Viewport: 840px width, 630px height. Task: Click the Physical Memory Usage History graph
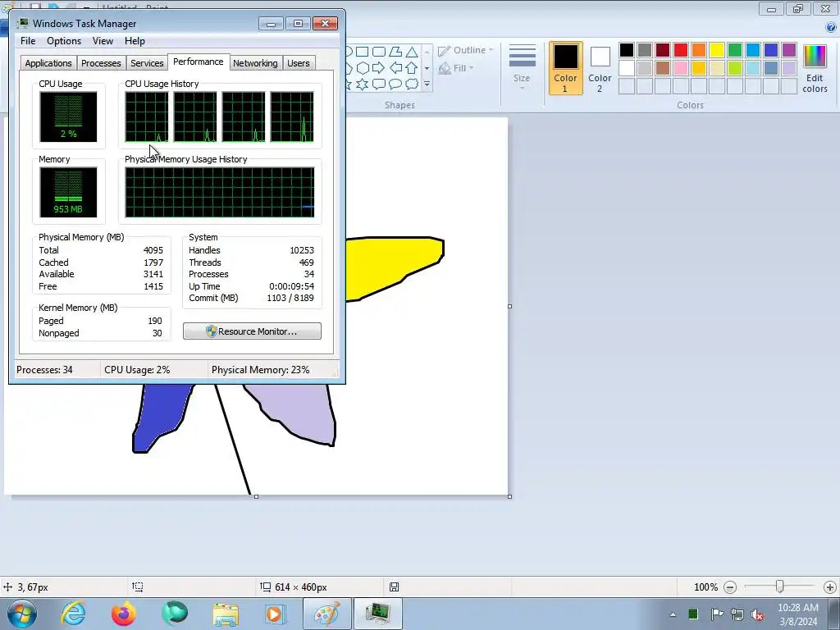220,192
